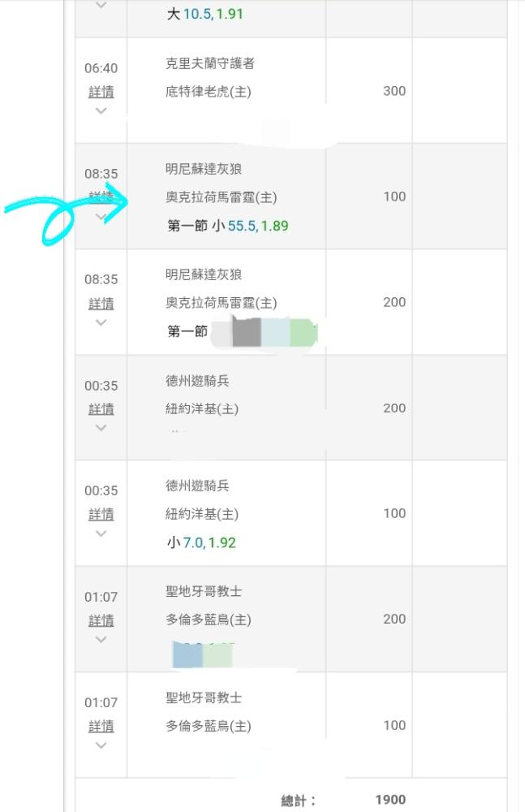
Task: Open 詳情 link for 08:35 row with 200 stake
Action: point(101,303)
